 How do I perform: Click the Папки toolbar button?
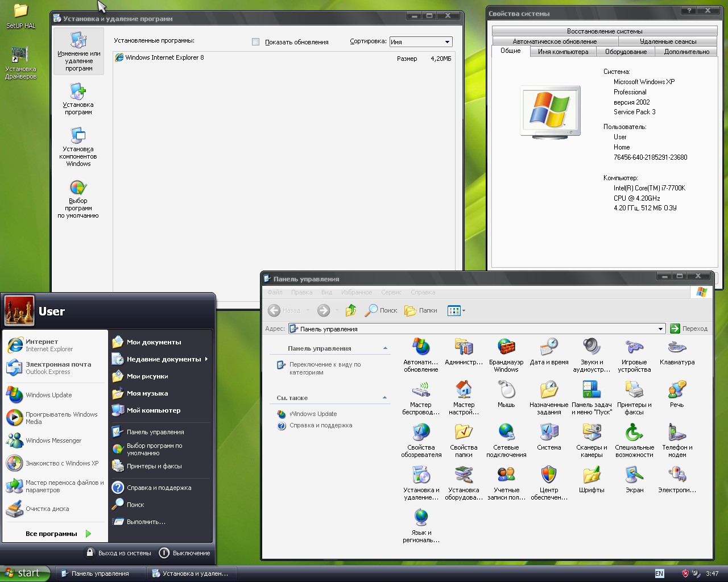point(421,310)
